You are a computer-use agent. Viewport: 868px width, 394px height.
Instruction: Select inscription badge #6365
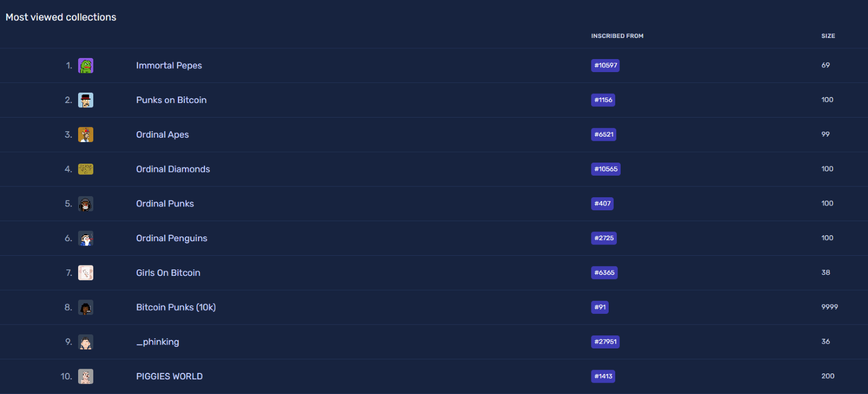(604, 273)
